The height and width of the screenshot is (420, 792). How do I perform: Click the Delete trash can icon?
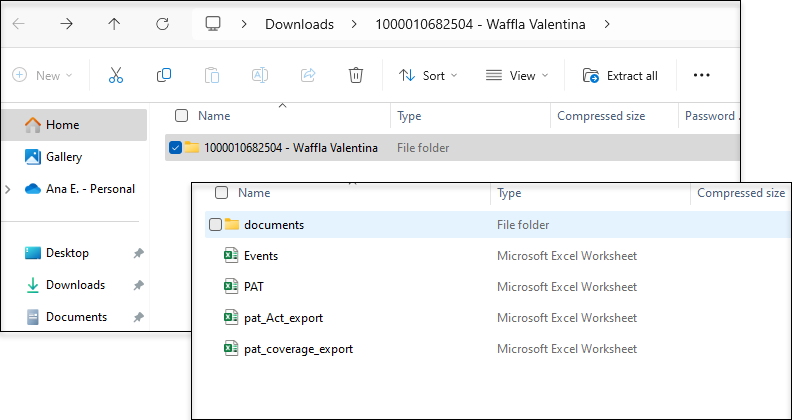point(355,75)
